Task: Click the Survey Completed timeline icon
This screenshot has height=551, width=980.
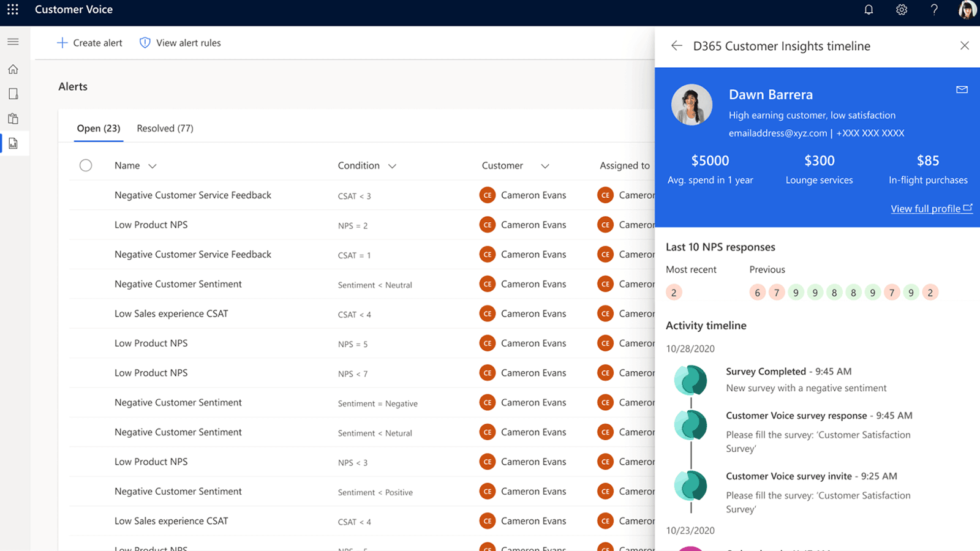Action: click(690, 380)
